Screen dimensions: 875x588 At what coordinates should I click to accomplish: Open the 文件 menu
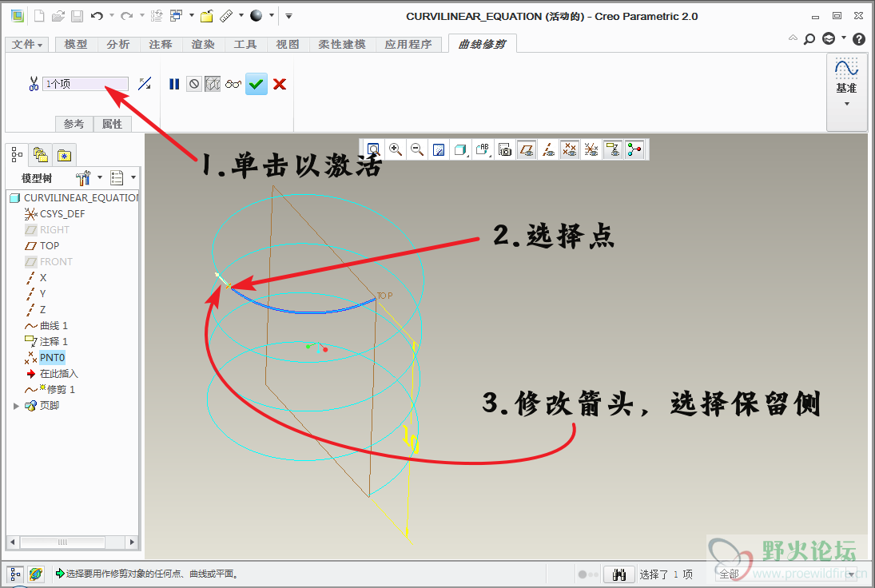tap(27, 44)
